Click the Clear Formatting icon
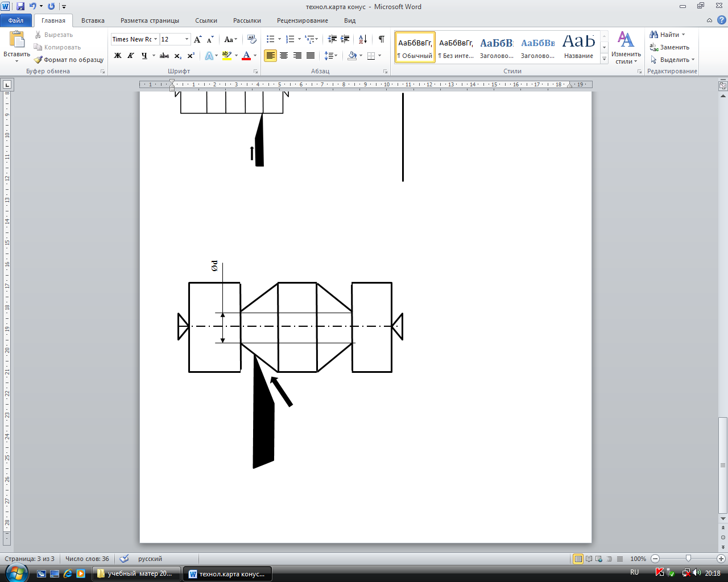Image resolution: width=728 pixels, height=582 pixels. pos(252,39)
